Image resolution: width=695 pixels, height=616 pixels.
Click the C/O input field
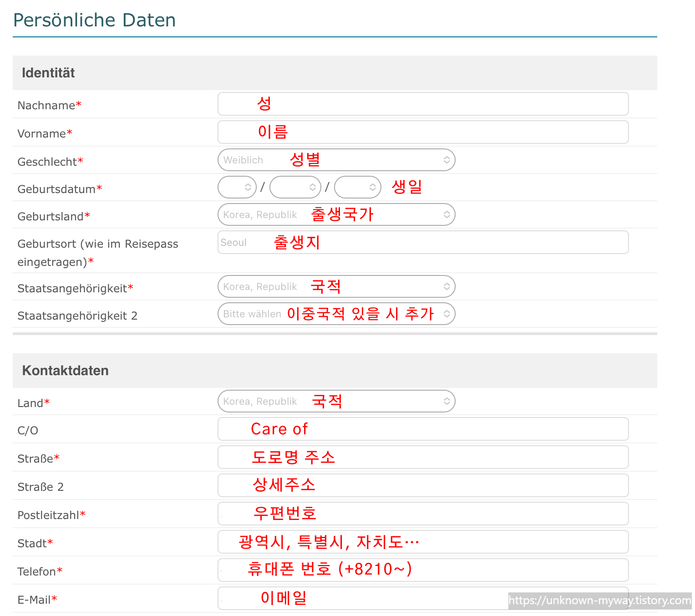[x=423, y=429]
